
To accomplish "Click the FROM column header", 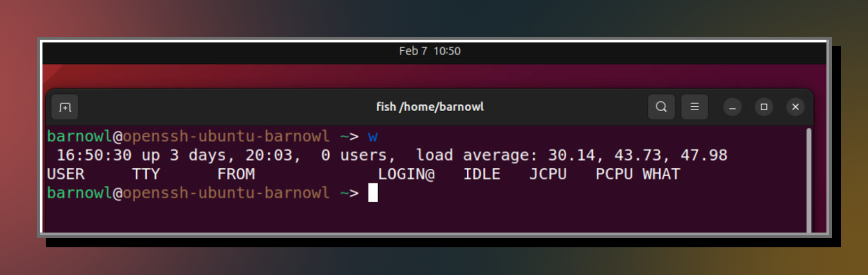I will 236,174.
